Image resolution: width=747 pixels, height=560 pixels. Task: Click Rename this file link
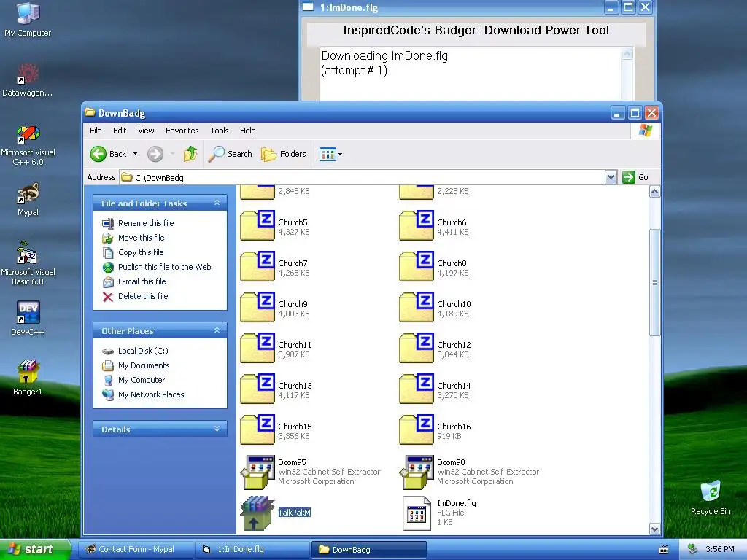[146, 223]
